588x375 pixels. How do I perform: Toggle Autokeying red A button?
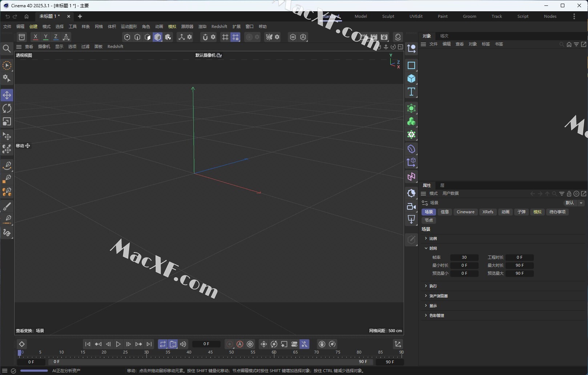240,344
